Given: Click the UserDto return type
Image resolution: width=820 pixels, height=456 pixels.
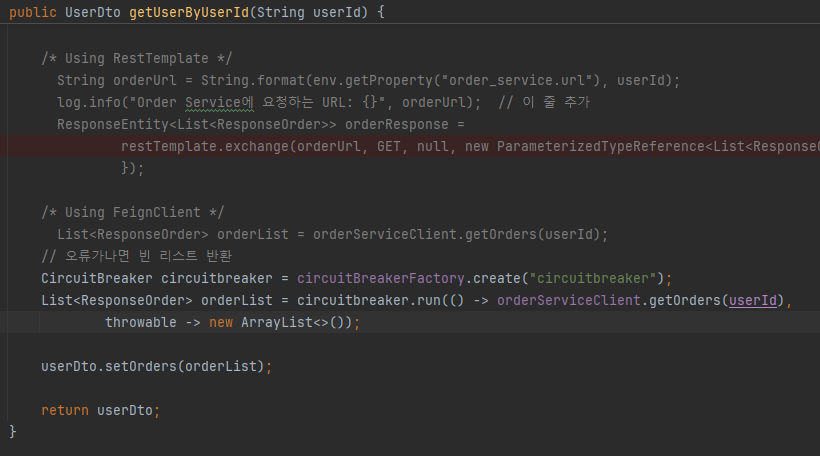Looking at the screenshot, I should [x=93, y=12].
